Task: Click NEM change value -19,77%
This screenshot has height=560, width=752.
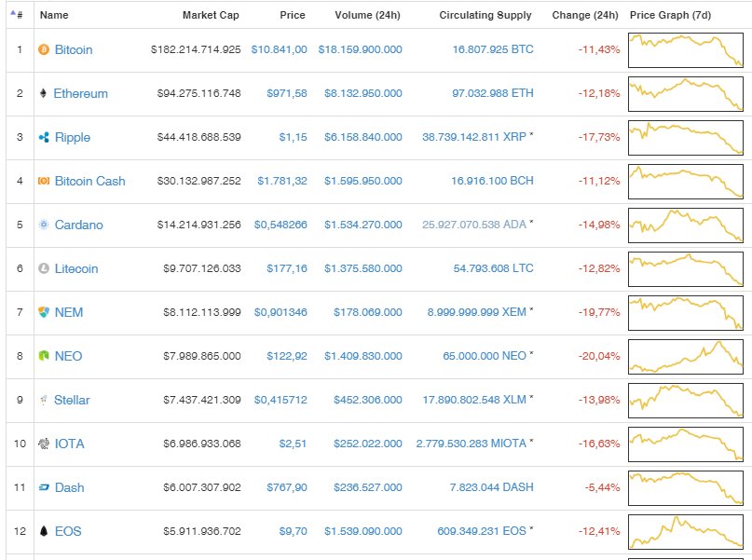Action: click(x=599, y=312)
